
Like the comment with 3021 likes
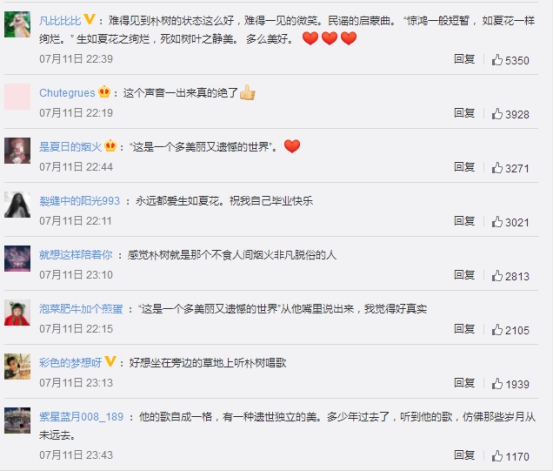pos(497,222)
